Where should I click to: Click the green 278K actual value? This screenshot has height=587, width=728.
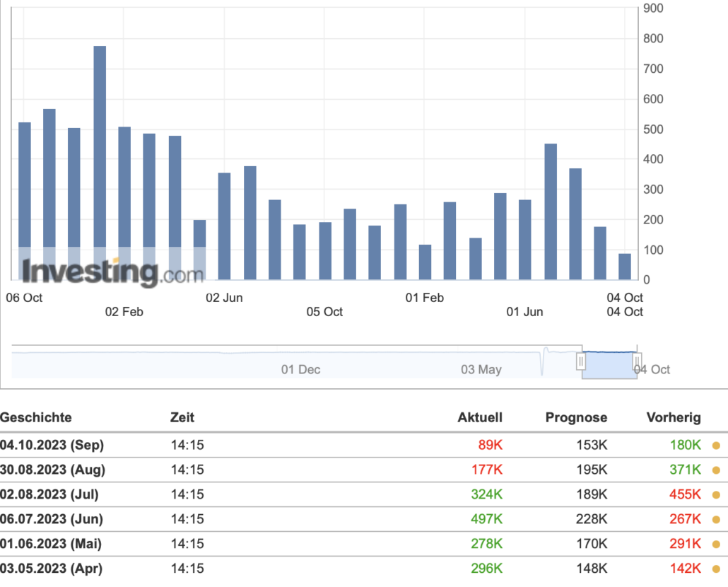pyautogui.click(x=486, y=543)
